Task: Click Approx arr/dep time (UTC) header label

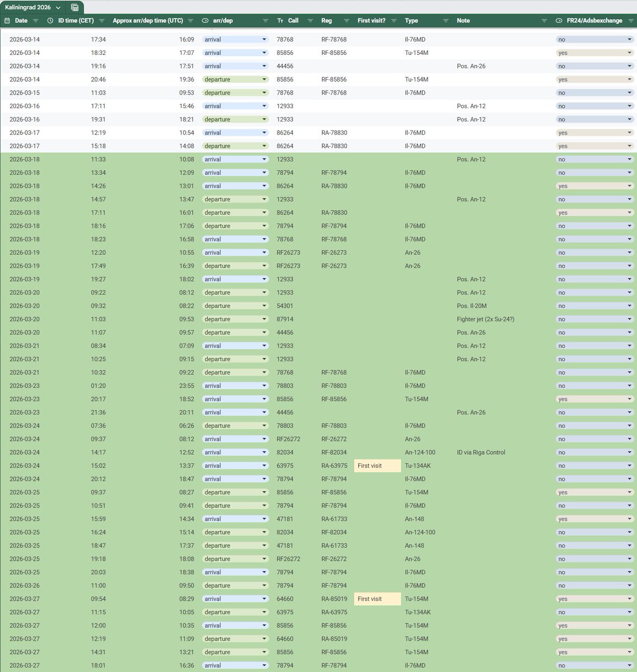Action: click(148, 21)
